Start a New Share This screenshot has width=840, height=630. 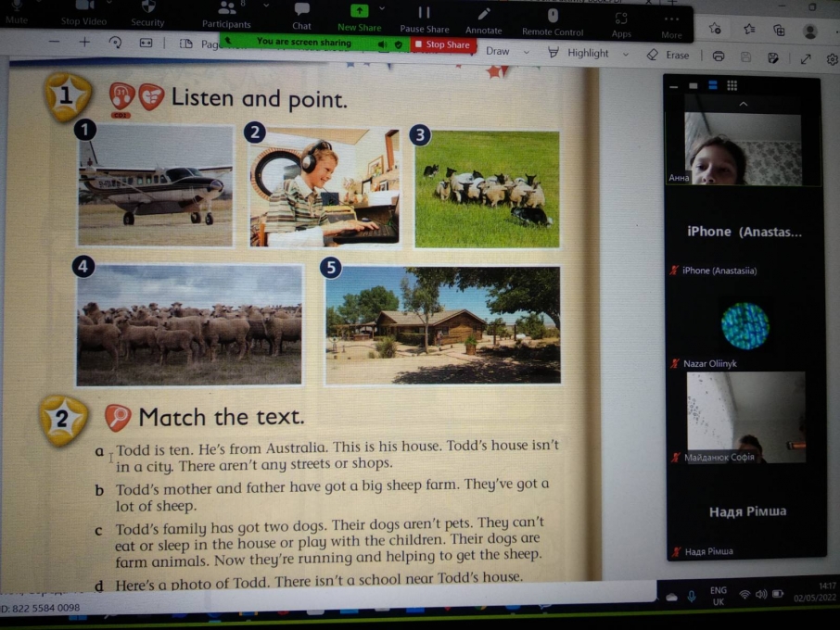[359, 17]
